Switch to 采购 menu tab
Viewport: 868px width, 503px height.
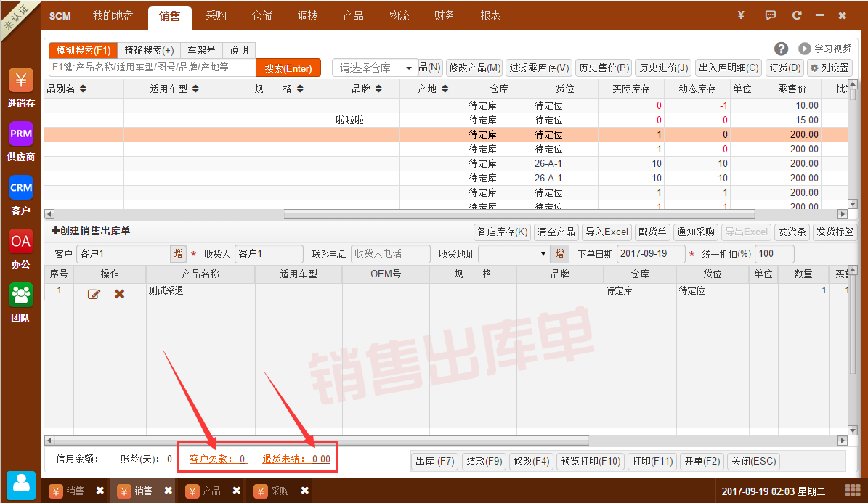[x=216, y=15]
